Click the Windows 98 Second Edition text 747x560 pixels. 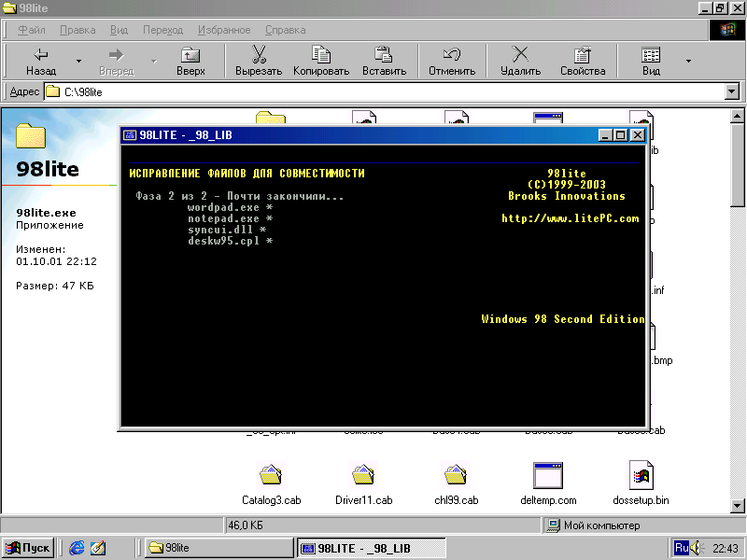click(563, 319)
